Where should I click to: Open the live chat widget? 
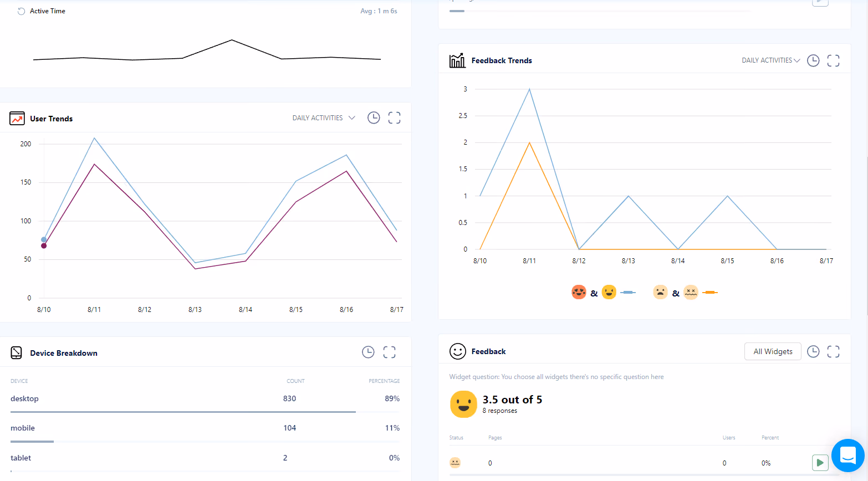pos(848,456)
